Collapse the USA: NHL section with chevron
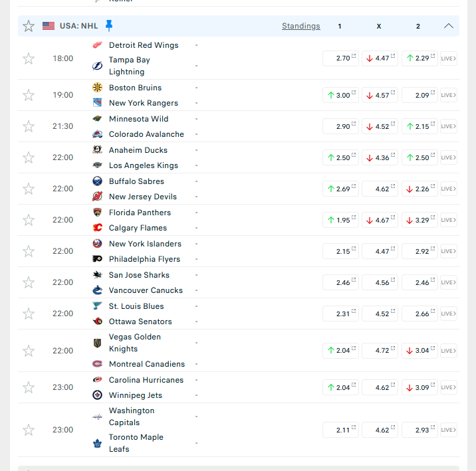Viewport: 476px width, 471px height. pyautogui.click(x=448, y=26)
